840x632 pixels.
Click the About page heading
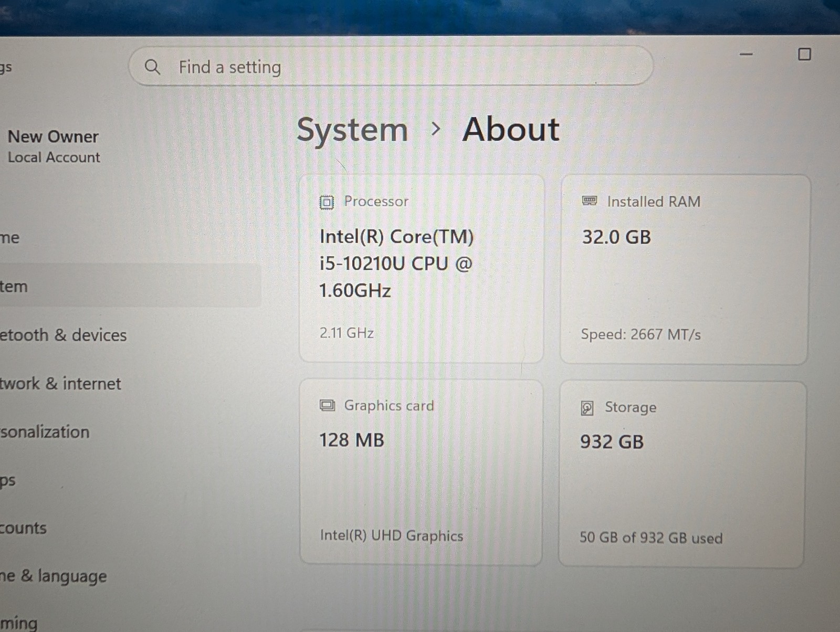tap(511, 129)
